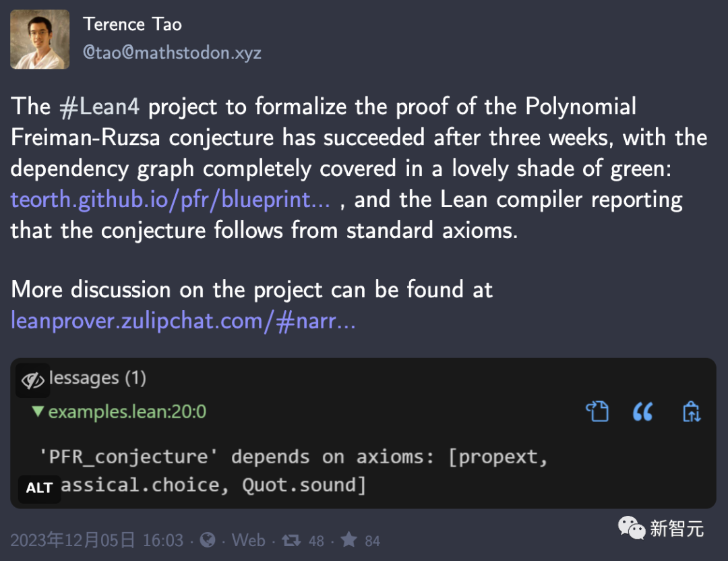Click the blue quotation mark icon
728x561 pixels.
tap(643, 411)
